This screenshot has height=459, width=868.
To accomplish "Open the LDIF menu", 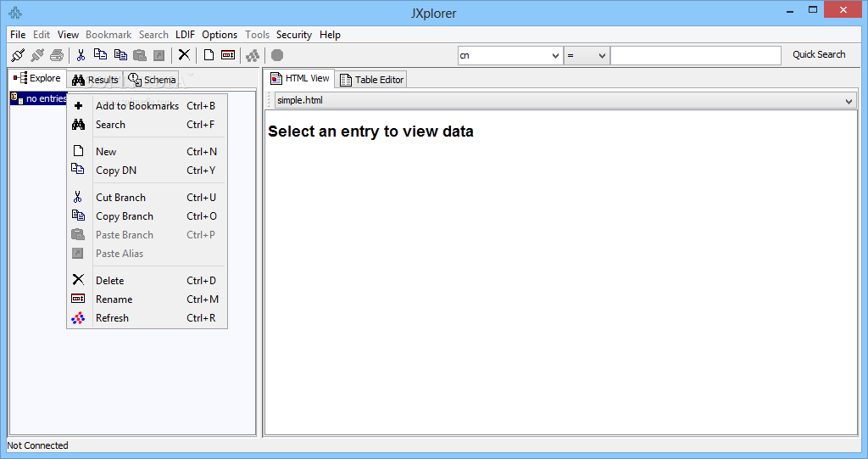I will point(185,35).
